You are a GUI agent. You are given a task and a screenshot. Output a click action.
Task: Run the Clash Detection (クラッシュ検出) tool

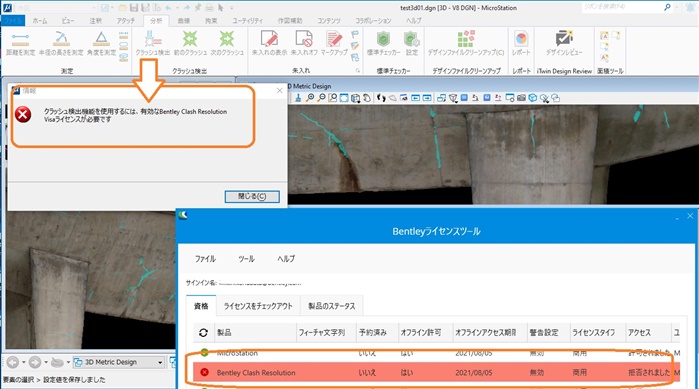(153, 43)
